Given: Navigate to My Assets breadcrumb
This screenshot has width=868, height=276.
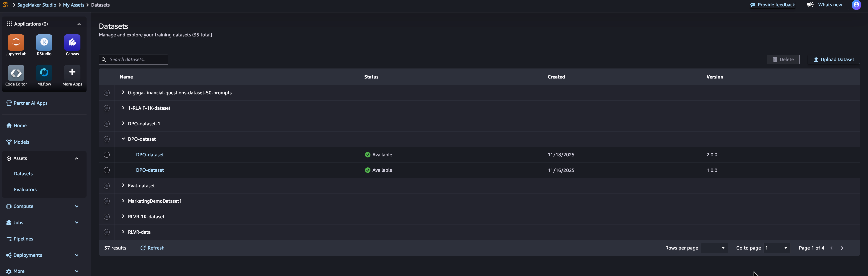Looking at the screenshot, I should coord(73,5).
